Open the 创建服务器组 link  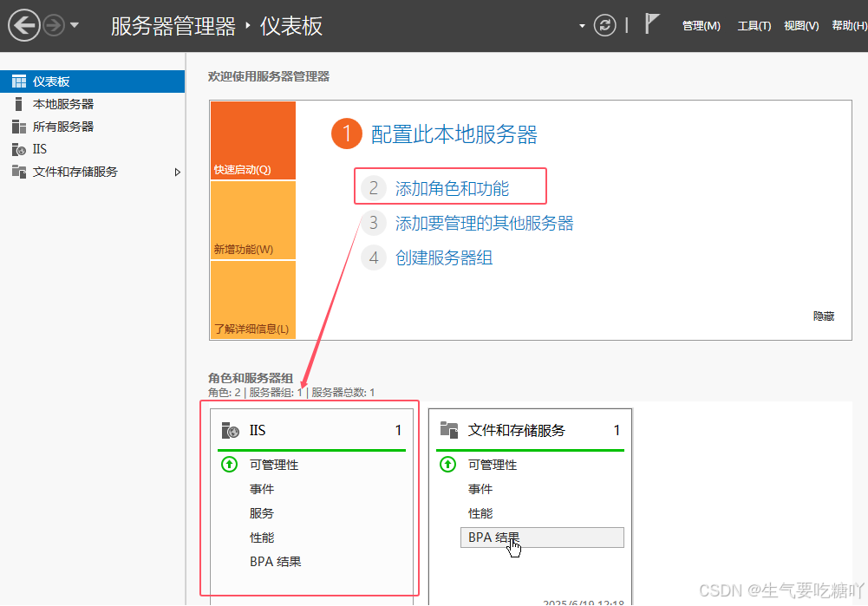click(443, 257)
